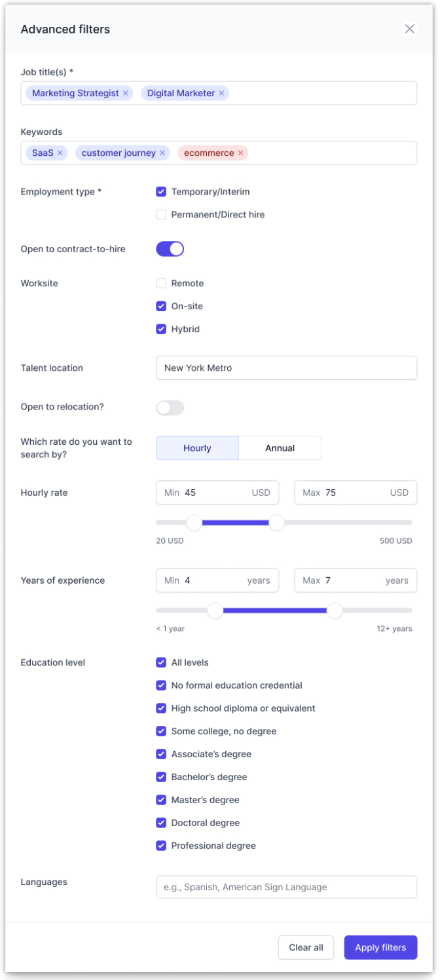Uncheck Temporary/Interim employment type
This screenshot has height=980, width=440.
point(161,192)
